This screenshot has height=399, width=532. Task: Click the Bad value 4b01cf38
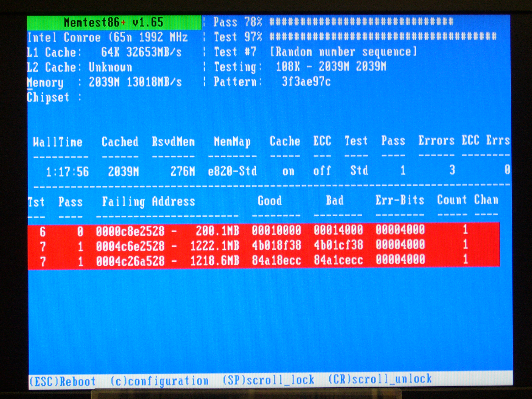[x=338, y=245]
